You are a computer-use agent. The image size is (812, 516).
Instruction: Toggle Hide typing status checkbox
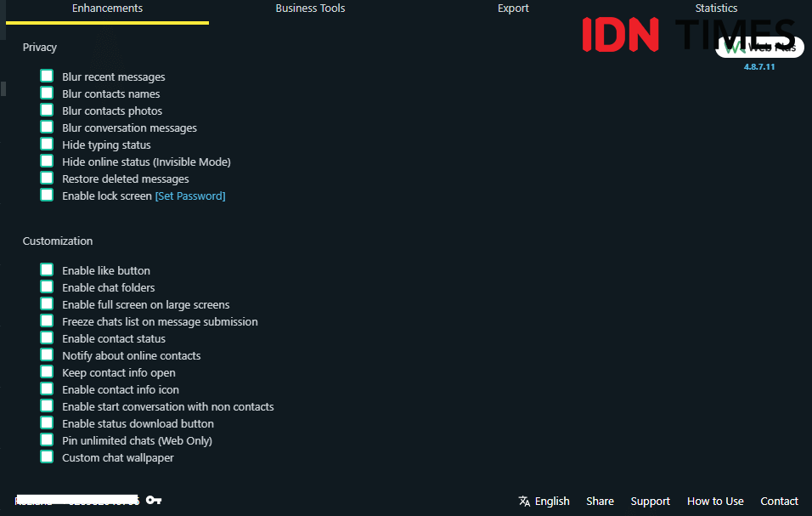(47, 145)
